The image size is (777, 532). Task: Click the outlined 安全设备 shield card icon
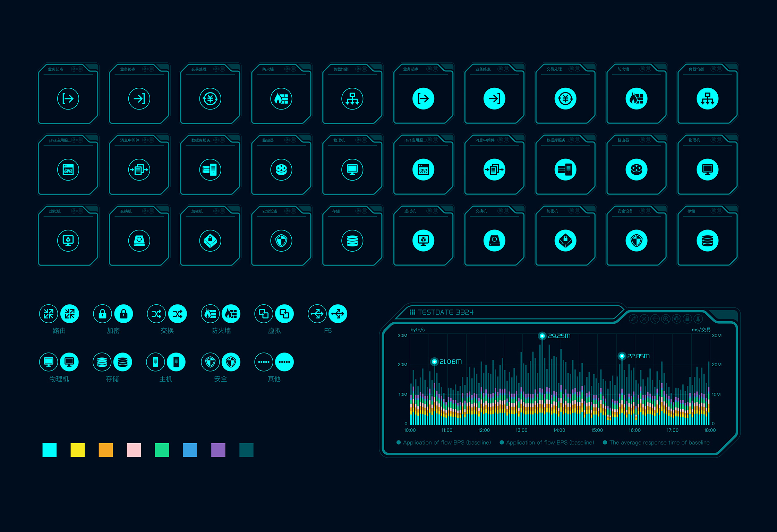281,241
